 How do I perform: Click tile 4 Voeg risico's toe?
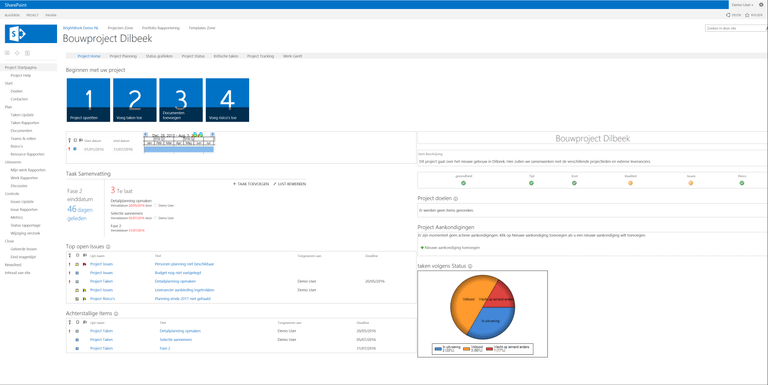(x=227, y=100)
